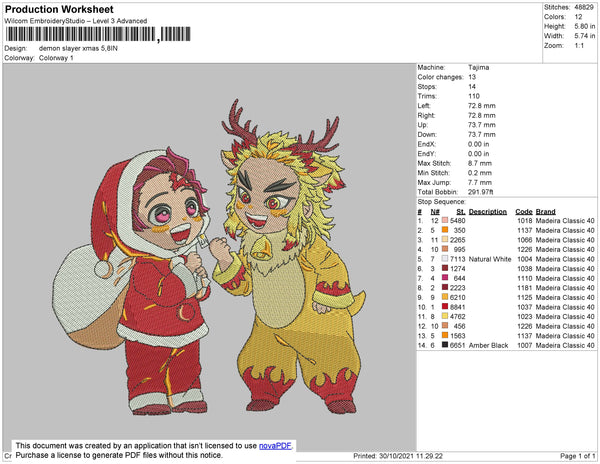Click the Min Stitch value '0.2 mm'

click(x=480, y=173)
